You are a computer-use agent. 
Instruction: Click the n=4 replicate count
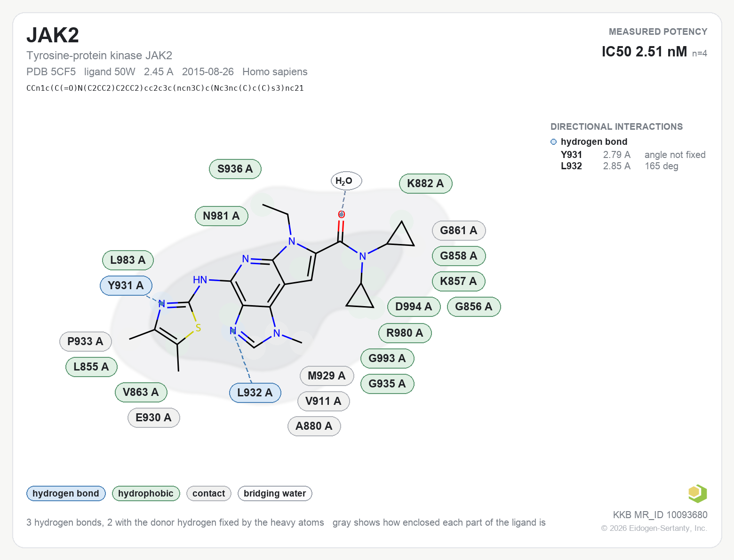tap(700, 53)
